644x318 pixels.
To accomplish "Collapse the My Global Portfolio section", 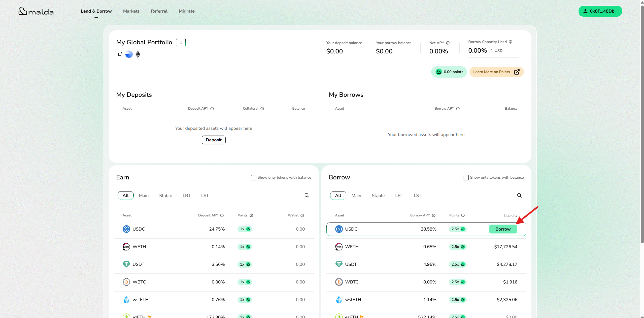I will click(181, 43).
